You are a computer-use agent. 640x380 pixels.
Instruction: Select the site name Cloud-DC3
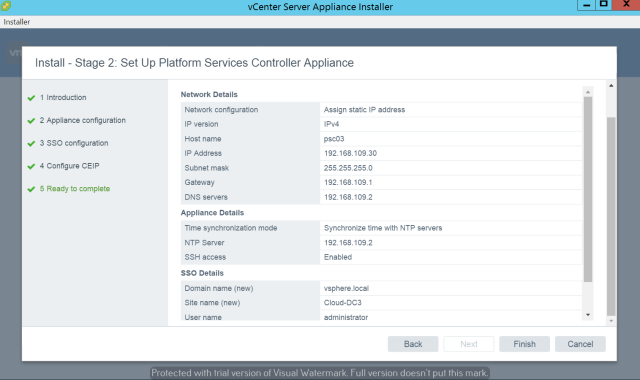point(342,303)
